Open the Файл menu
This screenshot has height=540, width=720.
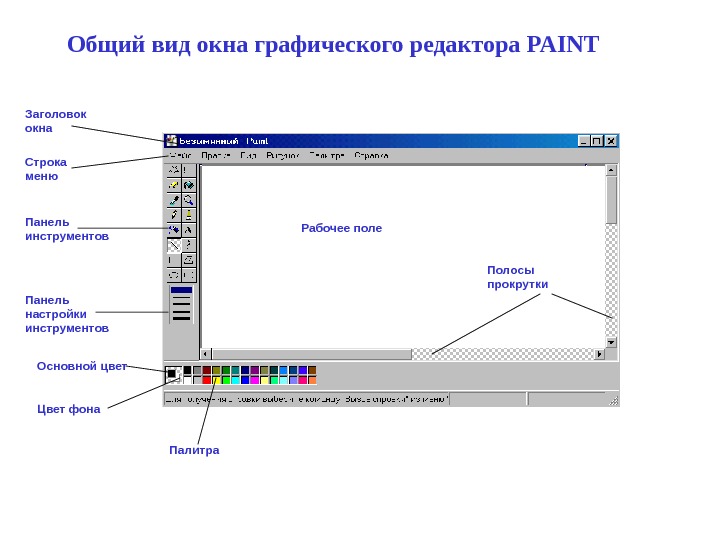pyautogui.click(x=180, y=155)
